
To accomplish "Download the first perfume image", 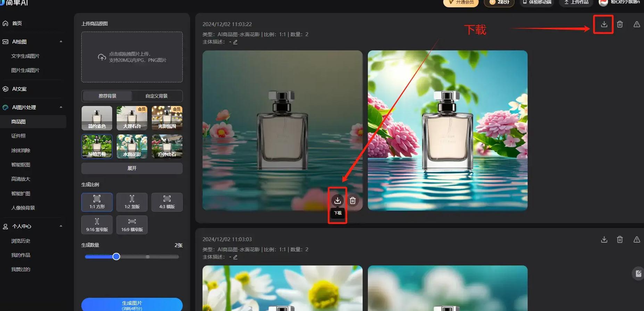I will [337, 200].
